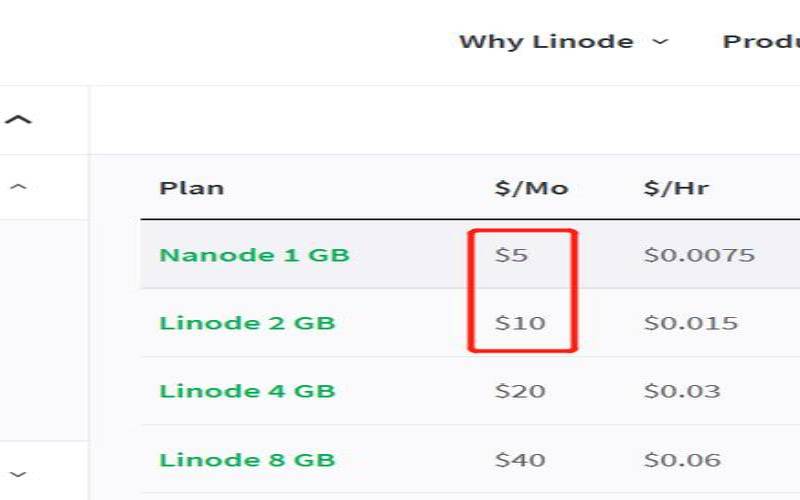800x500 pixels.
Task: Select the $0.06 hourly rate
Action: tap(681, 460)
